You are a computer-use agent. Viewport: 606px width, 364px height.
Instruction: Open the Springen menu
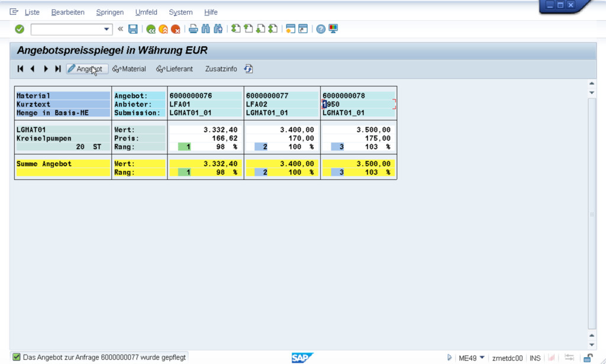tap(109, 12)
